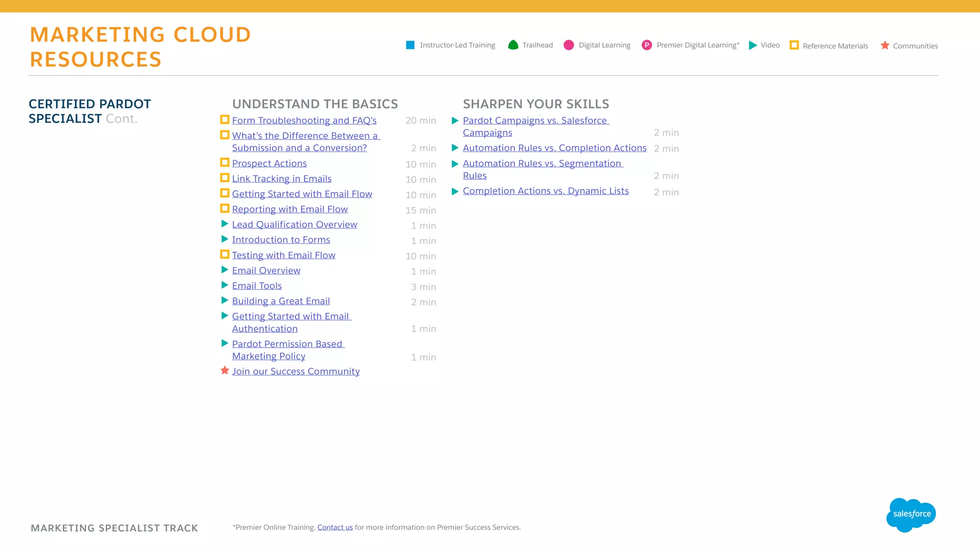Open Prospect Actions link

tap(269, 164)
